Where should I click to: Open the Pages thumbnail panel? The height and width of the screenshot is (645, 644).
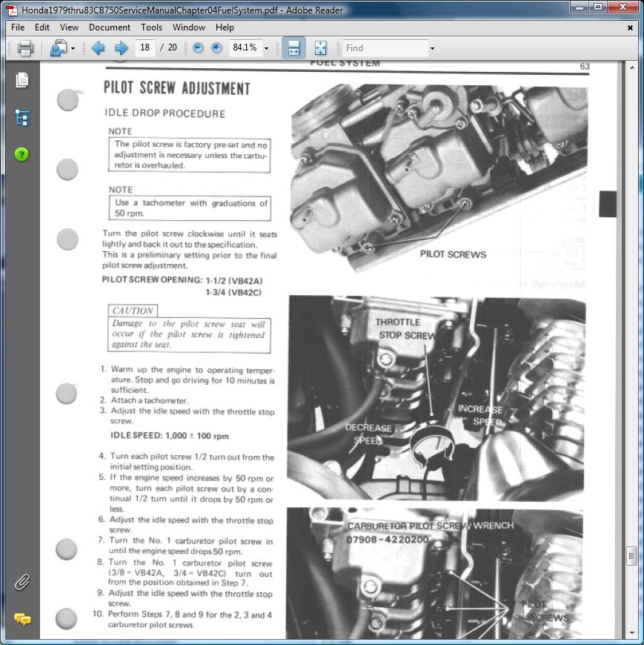pyautogui.click(x=22, y=79)
